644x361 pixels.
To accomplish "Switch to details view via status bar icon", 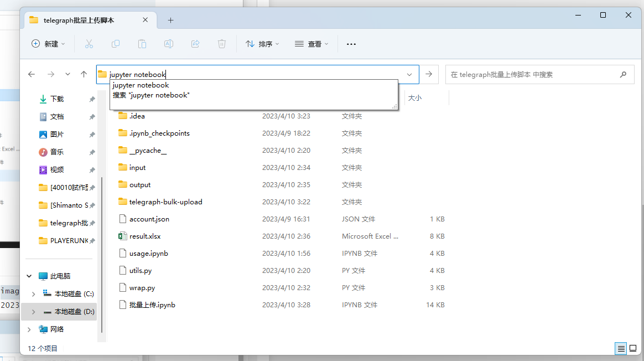I will click(x=620, y=348).
